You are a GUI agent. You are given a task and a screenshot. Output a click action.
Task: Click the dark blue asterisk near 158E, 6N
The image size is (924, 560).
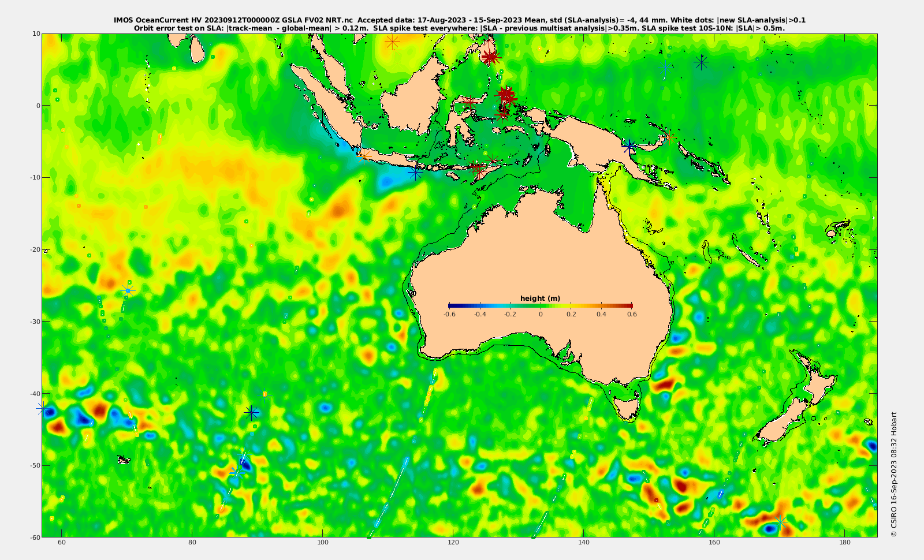pyautogui.click(x=701, y=62)
